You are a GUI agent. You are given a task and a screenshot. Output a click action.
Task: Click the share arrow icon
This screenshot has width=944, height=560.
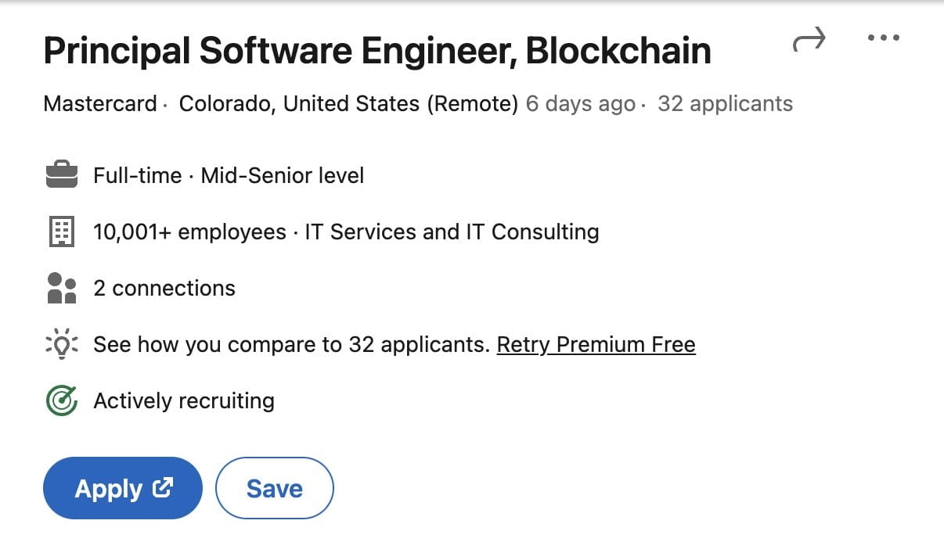coord(809,40)
